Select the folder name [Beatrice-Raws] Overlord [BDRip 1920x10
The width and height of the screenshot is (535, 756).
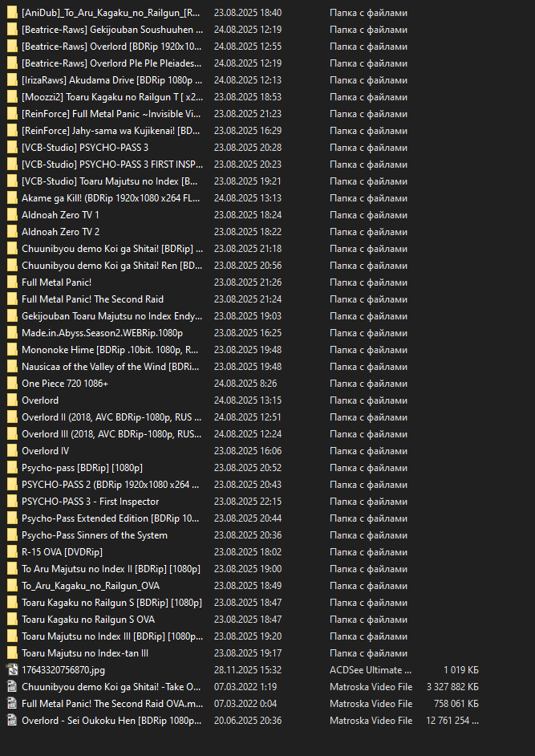[x=111, y=47]
